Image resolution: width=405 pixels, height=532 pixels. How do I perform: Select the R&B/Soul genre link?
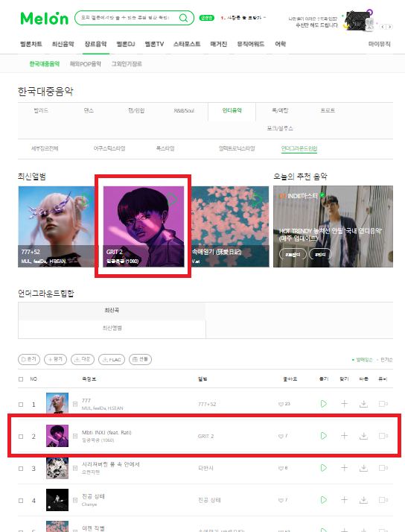point(184,110)
